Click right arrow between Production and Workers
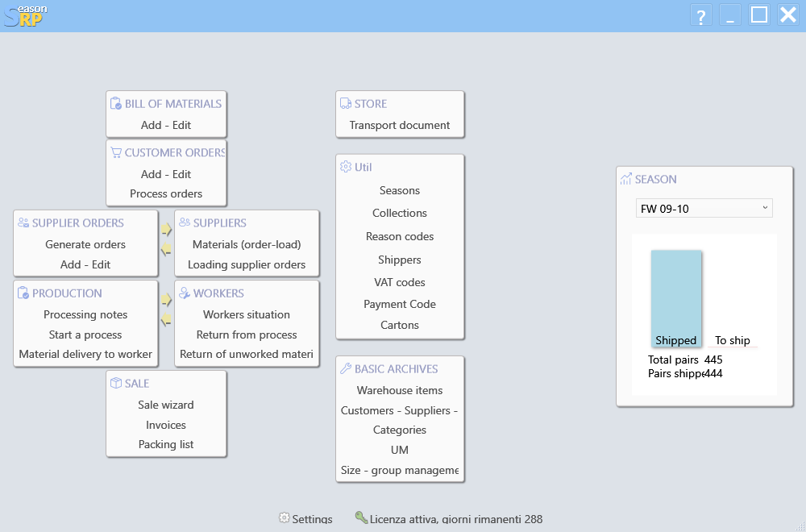 [166, 300]
